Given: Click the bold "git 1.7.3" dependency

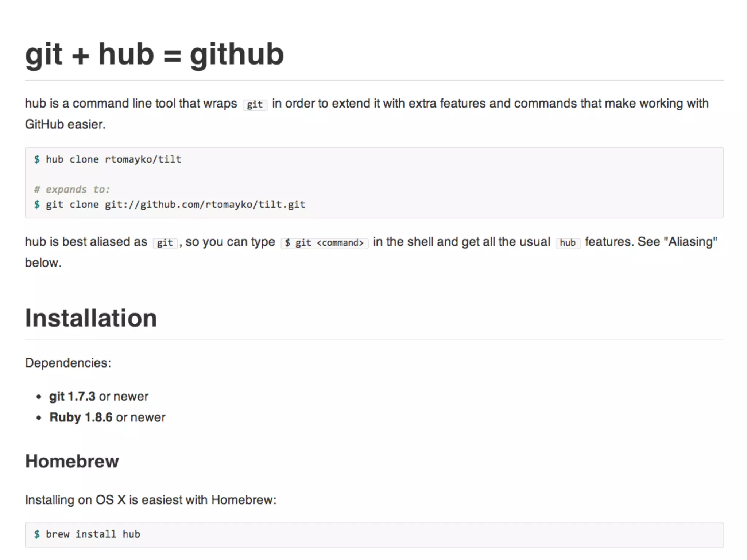Looking at the screenshot, I should point(72,396).
